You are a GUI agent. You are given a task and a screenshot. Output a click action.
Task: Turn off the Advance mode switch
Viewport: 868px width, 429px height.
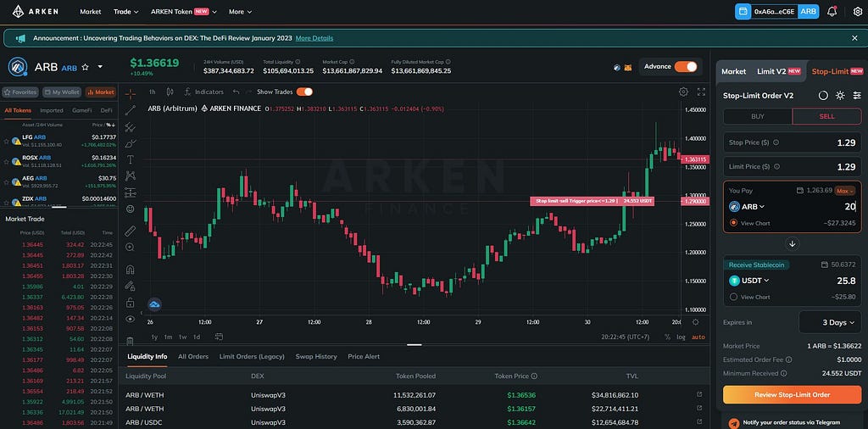tap(685, 66)
